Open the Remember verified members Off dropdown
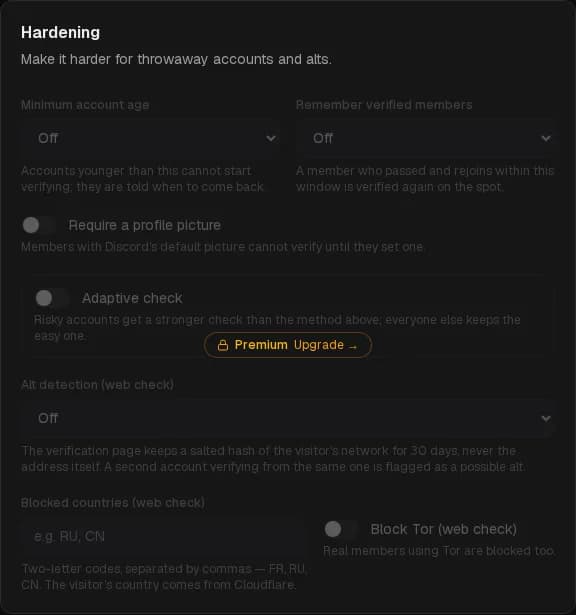The image size is (576, 615). (x=426, y=138)
